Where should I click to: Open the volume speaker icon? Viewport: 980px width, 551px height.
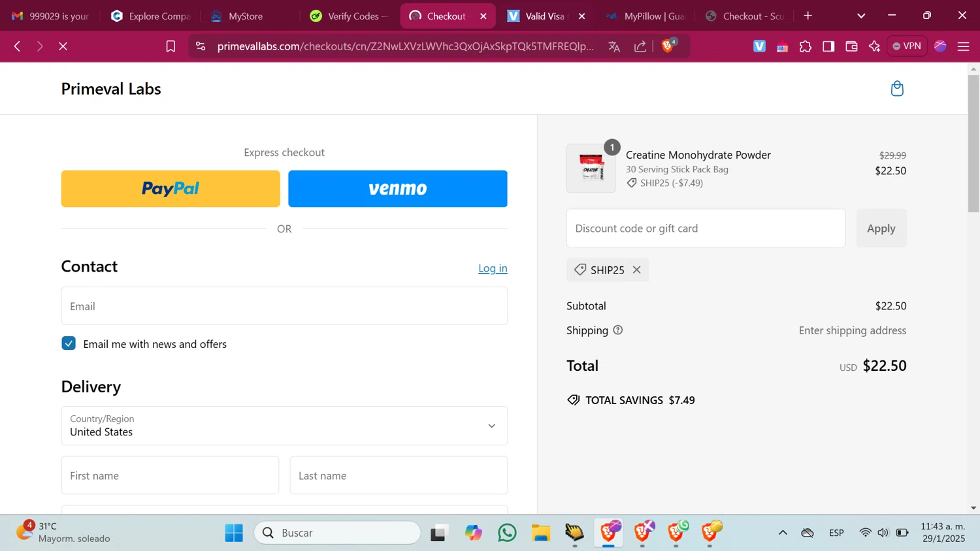(883, 533)
